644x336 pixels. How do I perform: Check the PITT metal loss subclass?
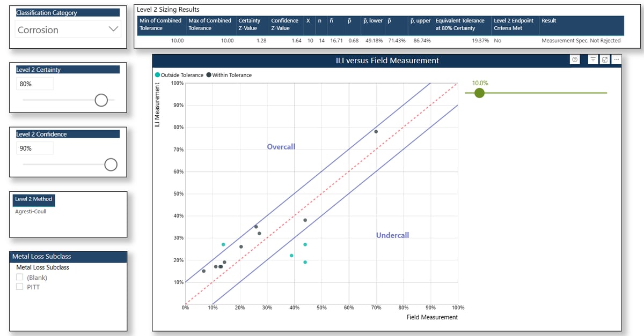[x=20, y=287]
